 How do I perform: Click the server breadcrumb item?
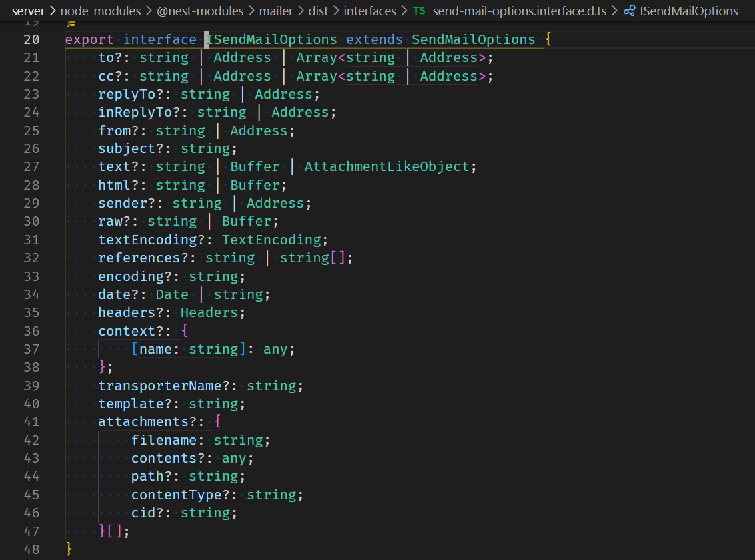(27, 11)
